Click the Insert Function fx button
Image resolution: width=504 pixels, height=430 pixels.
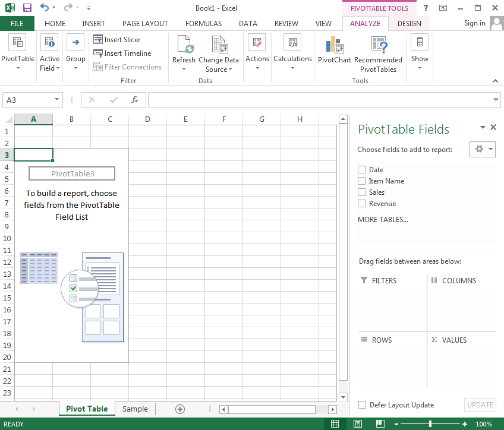[x=135, y=100]
